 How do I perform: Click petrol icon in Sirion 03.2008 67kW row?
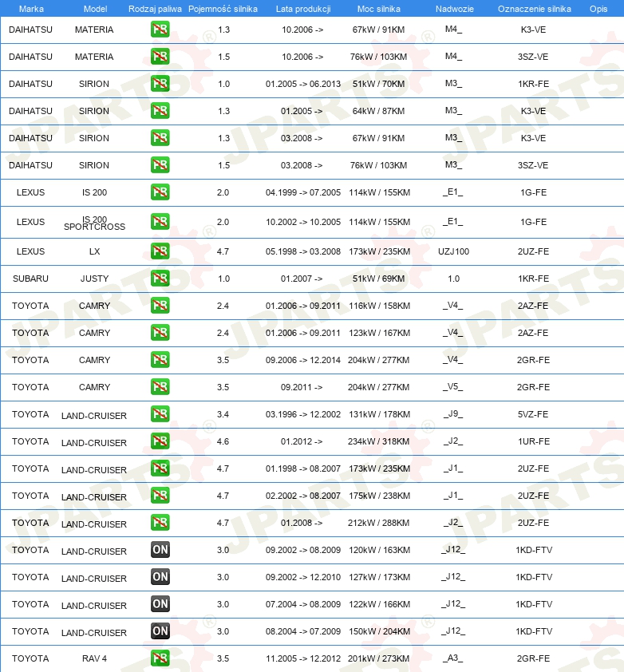click(x=160, y=137)
